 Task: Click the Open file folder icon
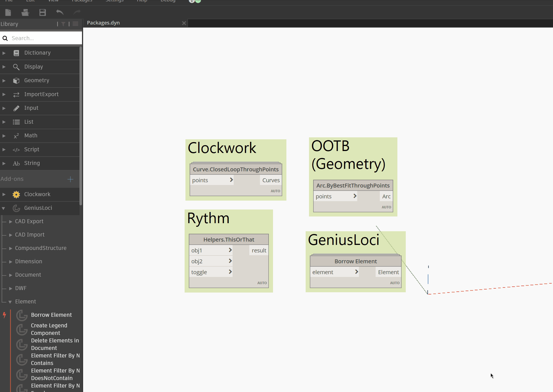click(25, 12)
